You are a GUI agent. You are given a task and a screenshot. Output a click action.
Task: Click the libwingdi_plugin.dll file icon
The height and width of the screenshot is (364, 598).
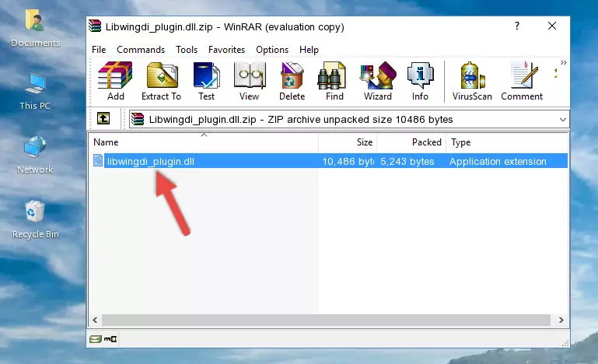[x=98, y=161]
